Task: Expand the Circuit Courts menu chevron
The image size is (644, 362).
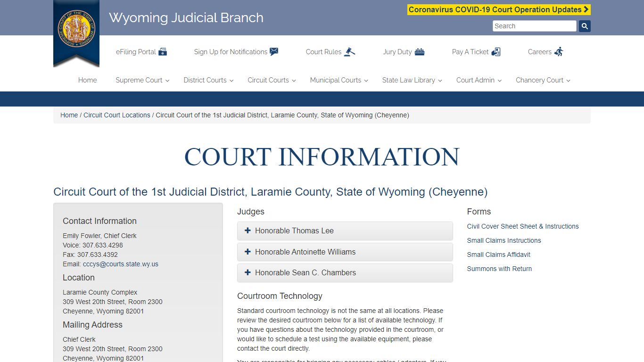Action: pyautogui.click(x=294, y=81)
